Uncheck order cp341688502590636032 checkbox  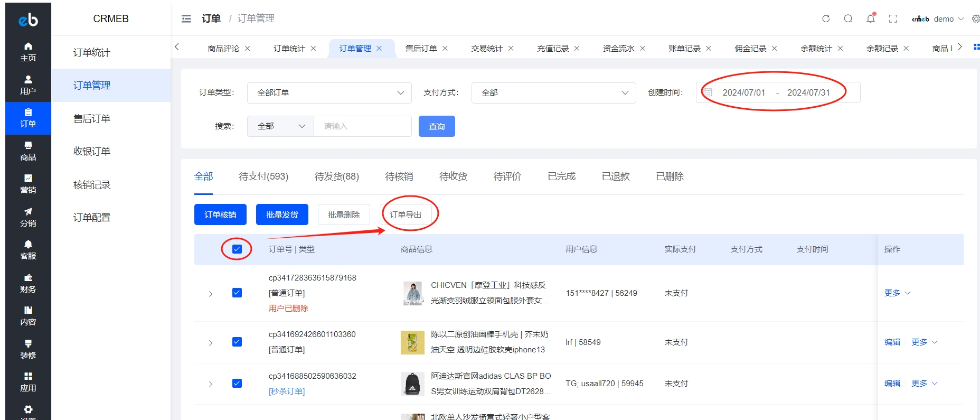pyautogui.click(x=237, y=383)
